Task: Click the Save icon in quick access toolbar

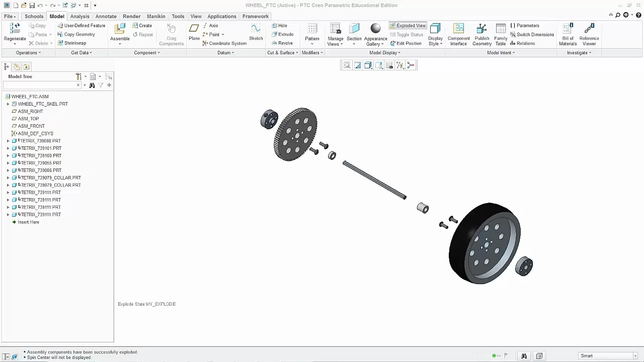Action: (x=32, y=6)
